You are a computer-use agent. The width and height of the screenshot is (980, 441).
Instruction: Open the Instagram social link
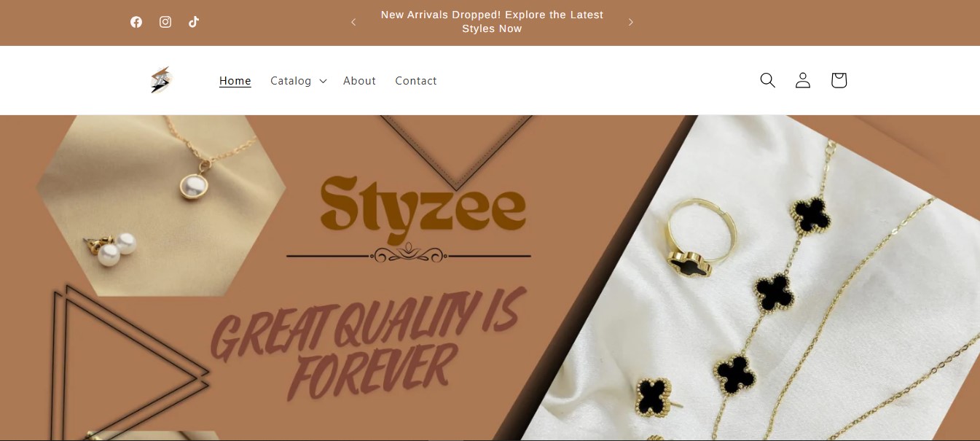coord(165,22)
